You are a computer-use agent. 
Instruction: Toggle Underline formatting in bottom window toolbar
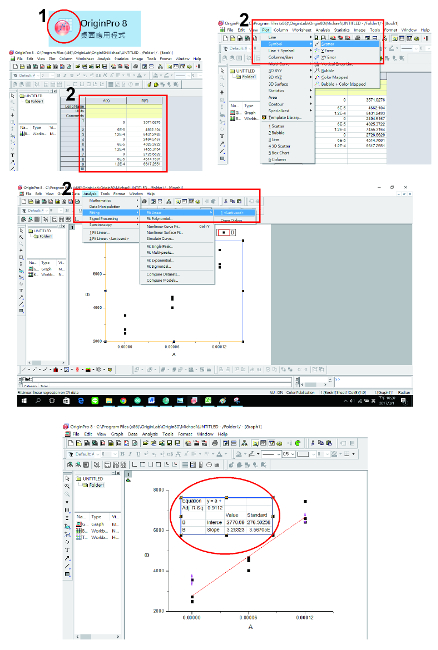click(x=138, y=454)
